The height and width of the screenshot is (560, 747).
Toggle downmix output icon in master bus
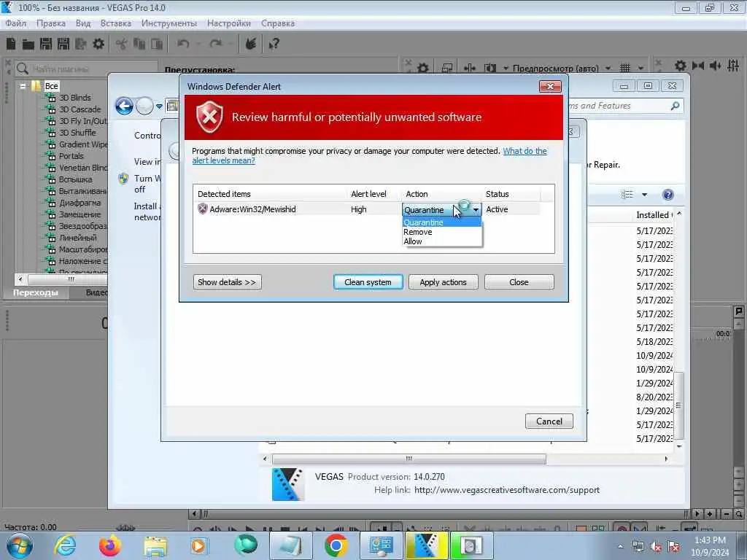tap(698, 66)
